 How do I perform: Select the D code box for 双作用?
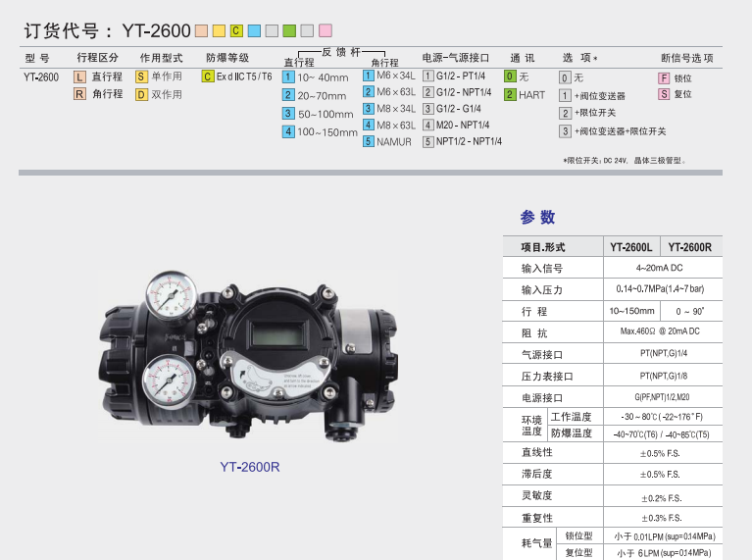pos(141,94)
